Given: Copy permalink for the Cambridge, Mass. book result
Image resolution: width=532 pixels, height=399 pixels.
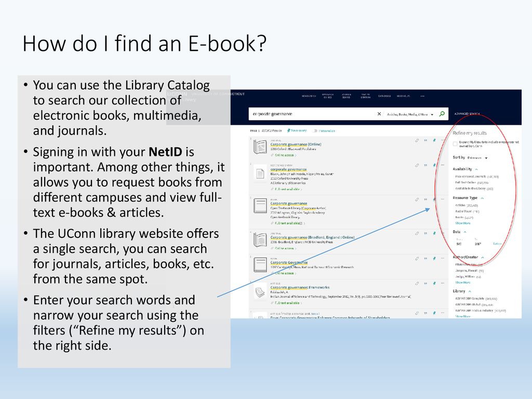Looking at the screenshot, I should [417, 259].
